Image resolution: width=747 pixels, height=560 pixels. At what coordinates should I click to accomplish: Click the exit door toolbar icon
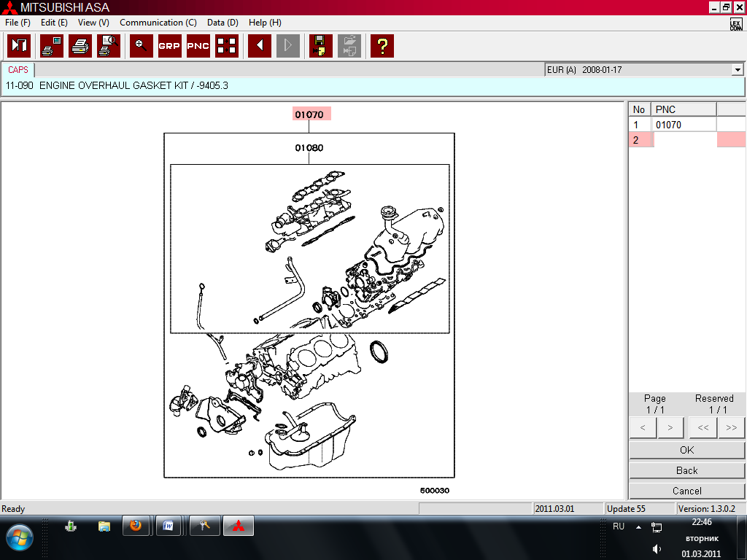[19, 46]
